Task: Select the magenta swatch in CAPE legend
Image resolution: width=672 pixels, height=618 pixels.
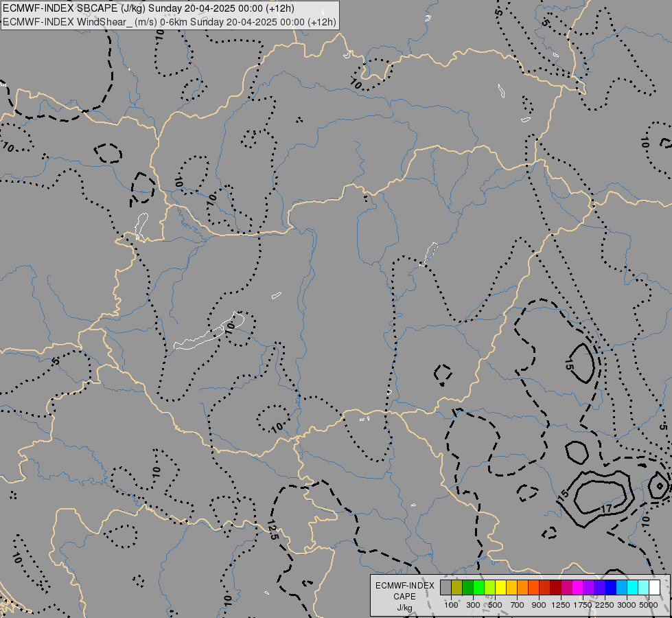Action: click(x=577, y=587)
